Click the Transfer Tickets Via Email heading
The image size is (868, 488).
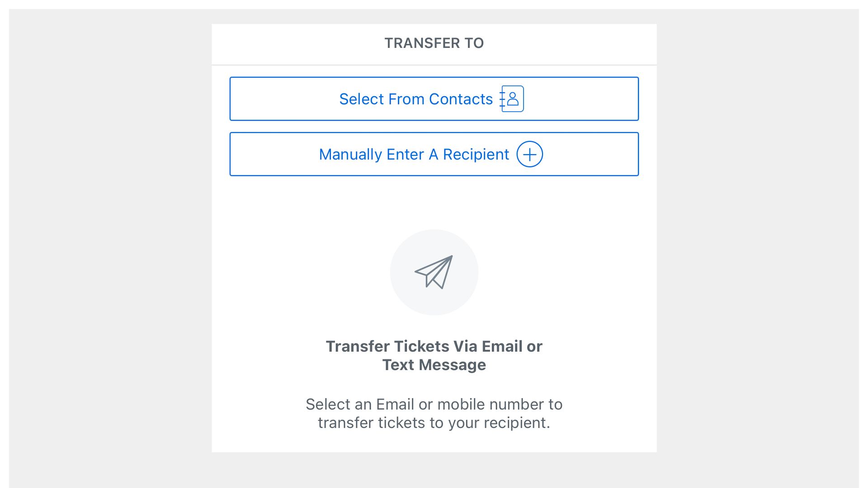coord(434,347)
